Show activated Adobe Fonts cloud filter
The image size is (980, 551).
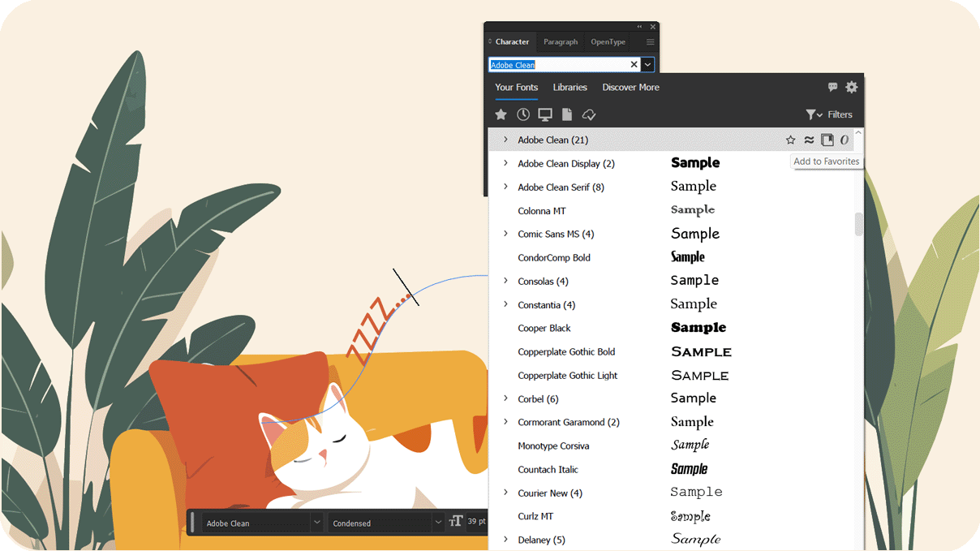(590, 114)
